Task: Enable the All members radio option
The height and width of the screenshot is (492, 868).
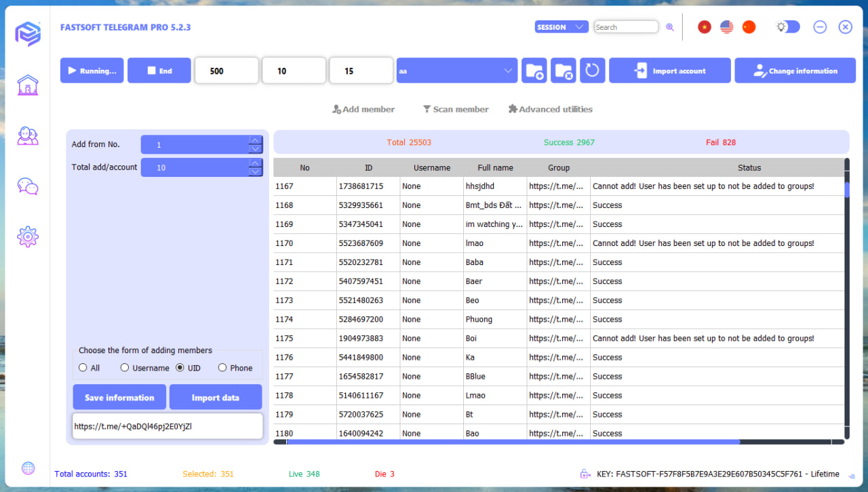Action: (x=83, y=367)
